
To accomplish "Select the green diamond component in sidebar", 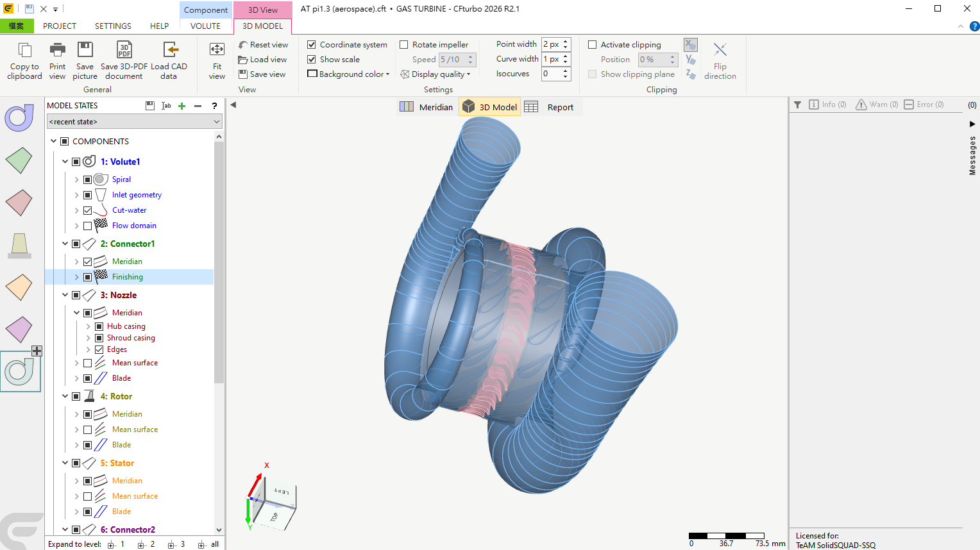I will pyautogui.click(x=19, y=160).
